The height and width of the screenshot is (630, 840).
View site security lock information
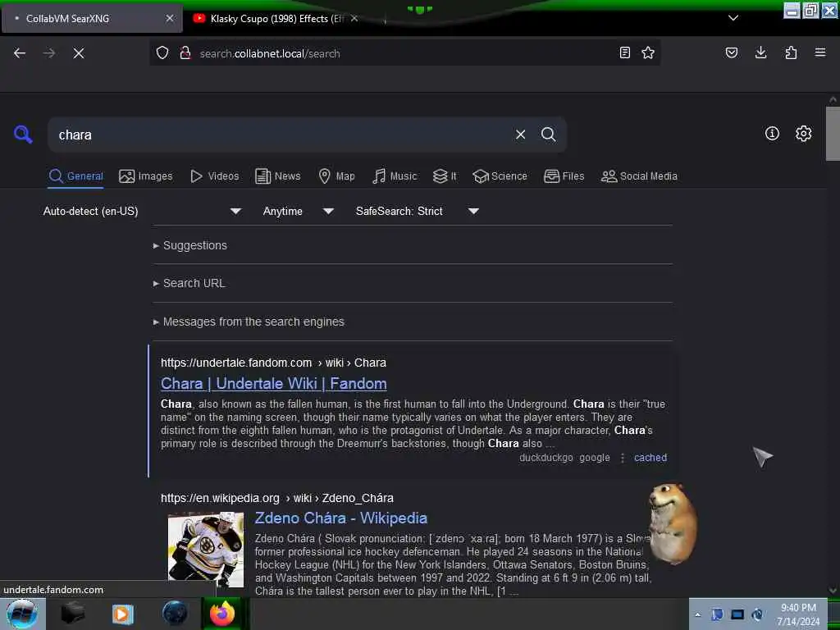185,53
